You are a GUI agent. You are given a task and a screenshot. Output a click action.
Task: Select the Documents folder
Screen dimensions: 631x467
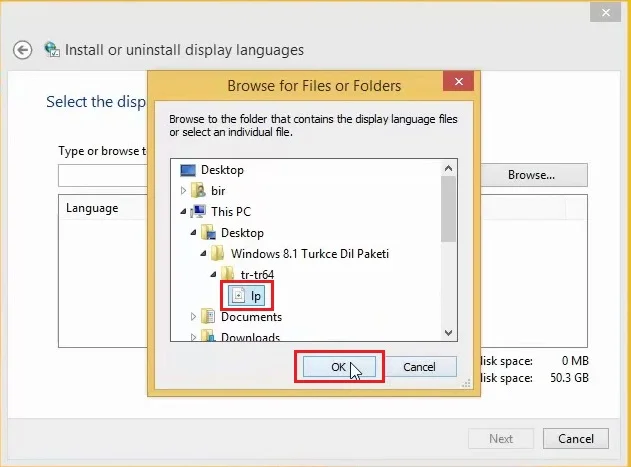pyautogui.click(x=251, y=317)
